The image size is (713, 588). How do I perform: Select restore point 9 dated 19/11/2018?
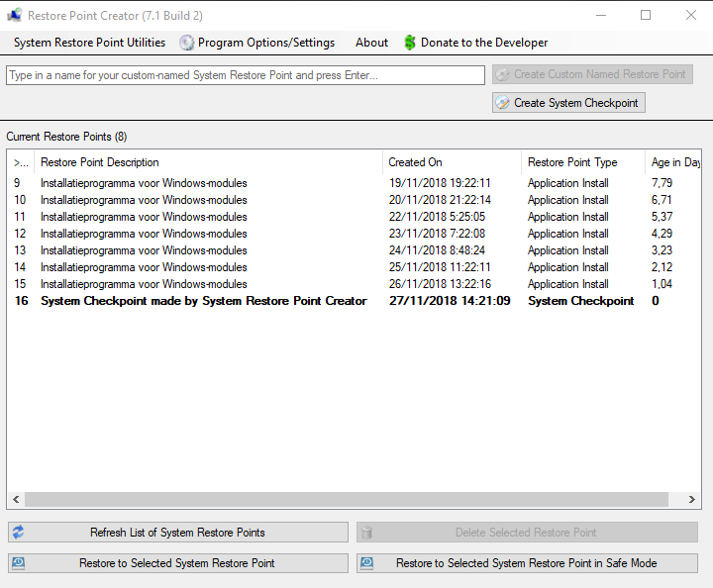click(144, 183)
